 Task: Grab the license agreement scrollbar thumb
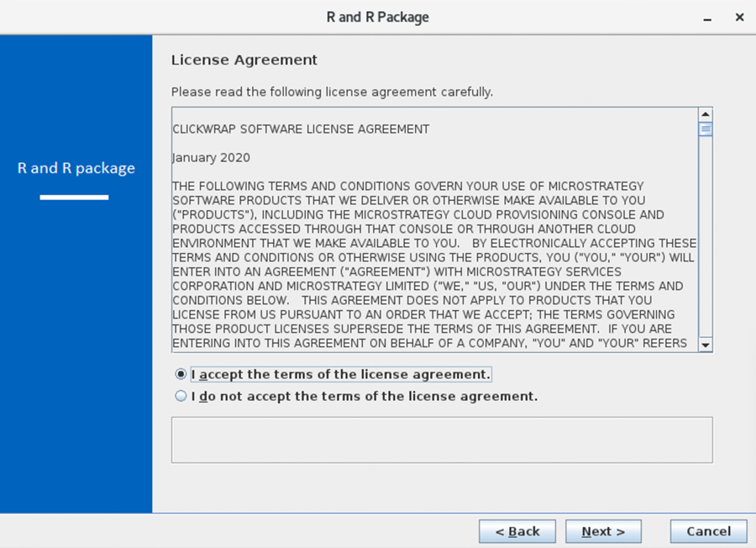(706, 129)
